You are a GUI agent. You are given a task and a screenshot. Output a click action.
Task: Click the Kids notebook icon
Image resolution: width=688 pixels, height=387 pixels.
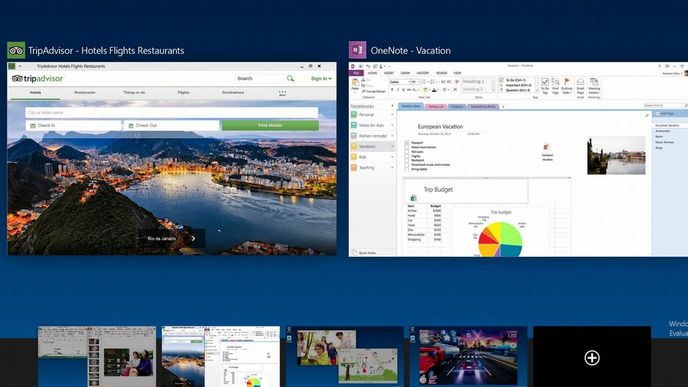pos(354,157)
